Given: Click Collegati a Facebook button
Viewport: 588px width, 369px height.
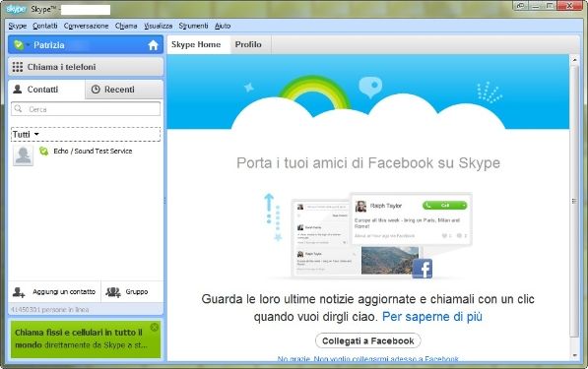Looking at the screenshot, I should tap(368, 340).
